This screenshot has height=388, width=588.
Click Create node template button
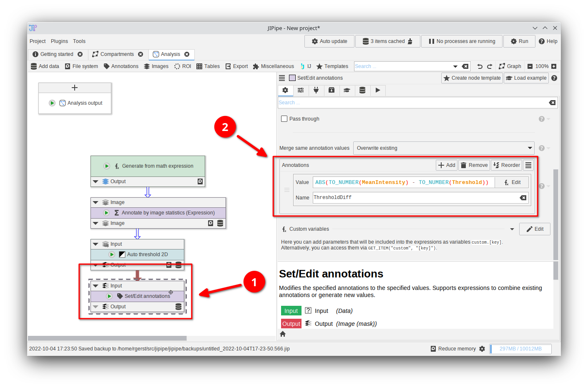pyautogui.click(x=472, y=78)
